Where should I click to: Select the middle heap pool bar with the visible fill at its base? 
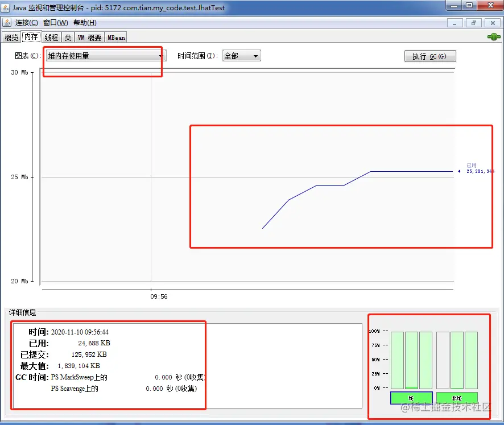pos(411,360)
